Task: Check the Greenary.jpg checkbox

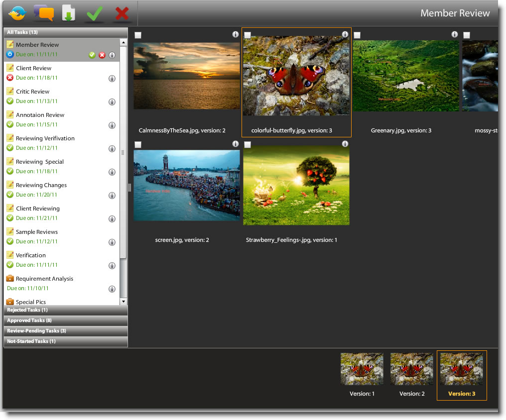Action: [x=357, y=35]
